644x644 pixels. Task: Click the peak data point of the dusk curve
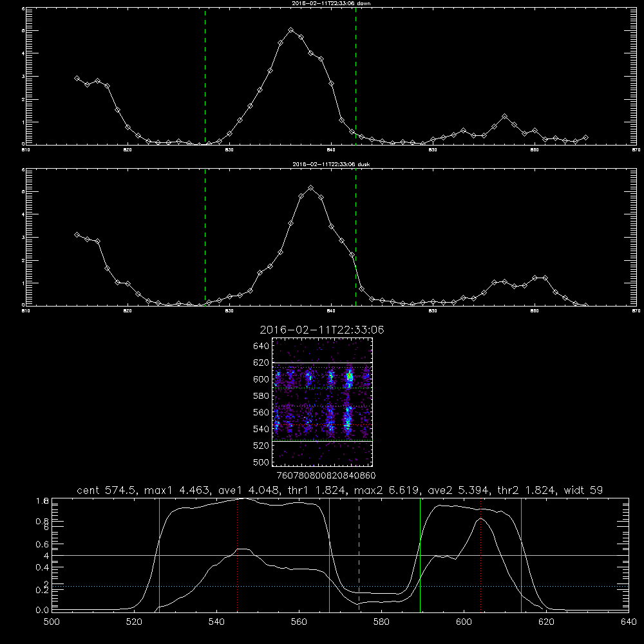point(311,187)
